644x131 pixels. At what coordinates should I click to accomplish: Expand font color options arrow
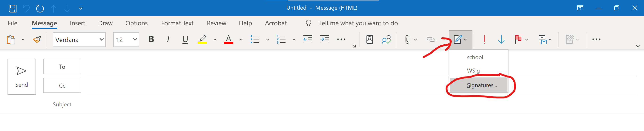241,39
